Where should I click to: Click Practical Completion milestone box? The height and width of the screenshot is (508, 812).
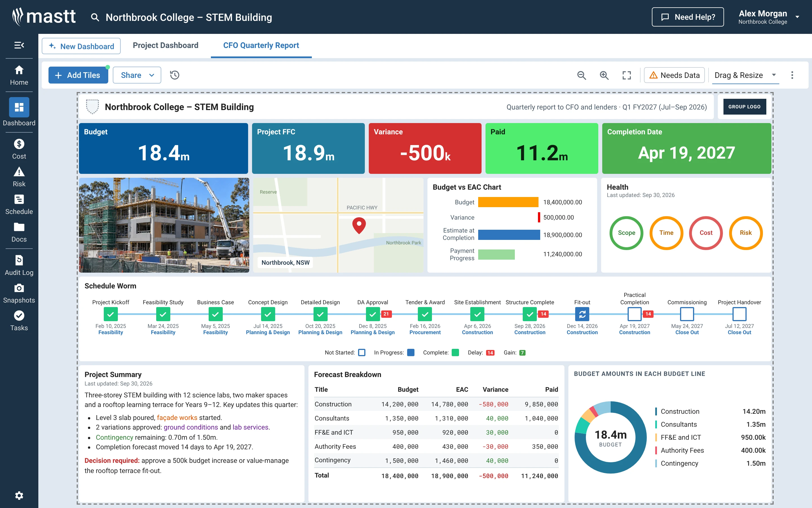point(634,314)
